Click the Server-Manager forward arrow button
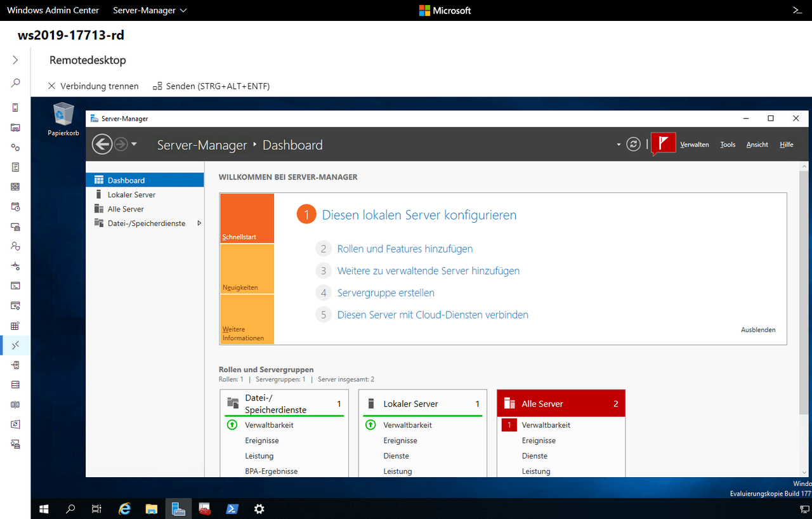 tap(121, 145)
